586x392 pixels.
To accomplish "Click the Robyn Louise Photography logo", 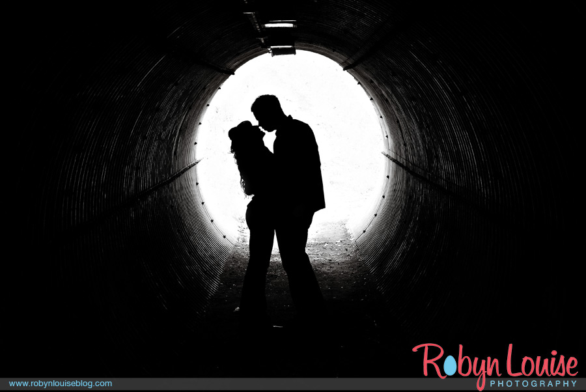I will tap(495, 366).
